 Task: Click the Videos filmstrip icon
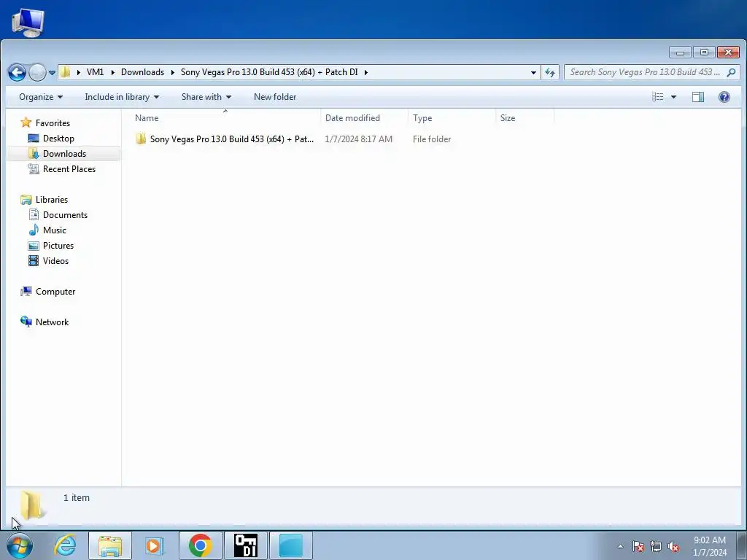[x=34, y=260]
